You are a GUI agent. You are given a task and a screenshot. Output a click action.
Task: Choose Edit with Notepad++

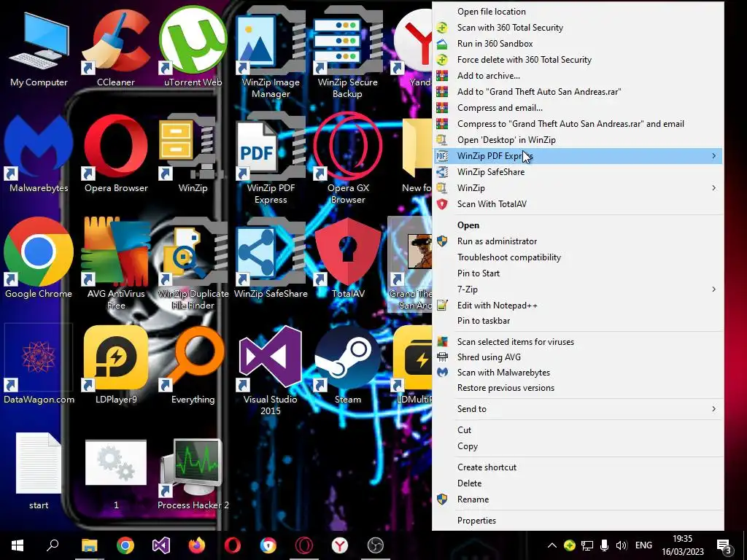578,306
